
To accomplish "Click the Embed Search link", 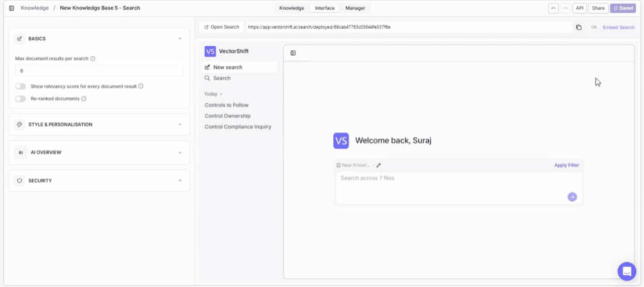I will [x=619, y=28].
